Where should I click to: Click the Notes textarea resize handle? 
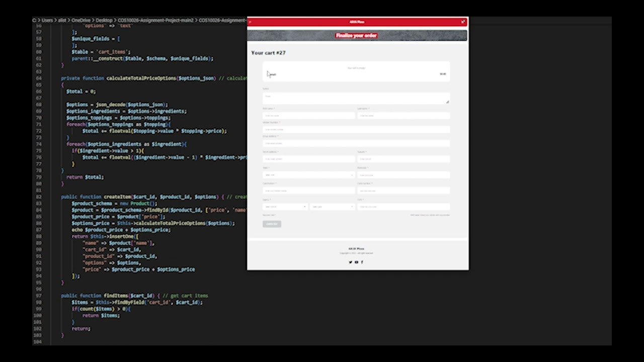click(447, 102)
